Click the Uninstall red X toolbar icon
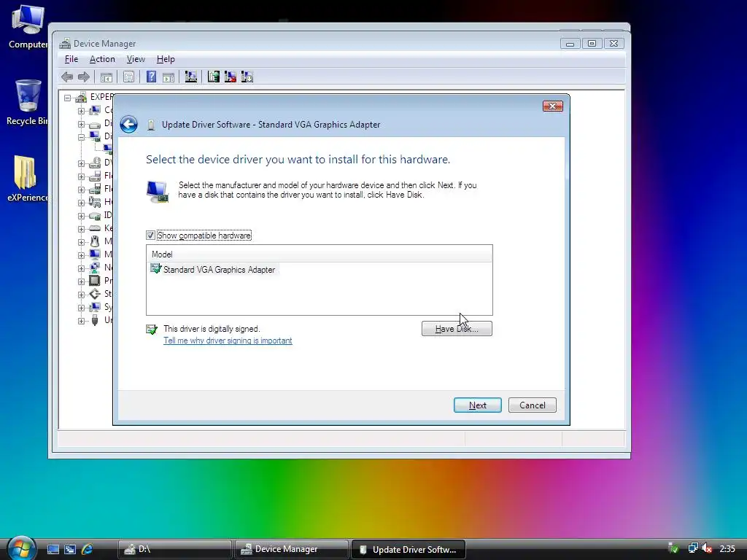This screenshot has width=747, height=560. click(230, 77)
